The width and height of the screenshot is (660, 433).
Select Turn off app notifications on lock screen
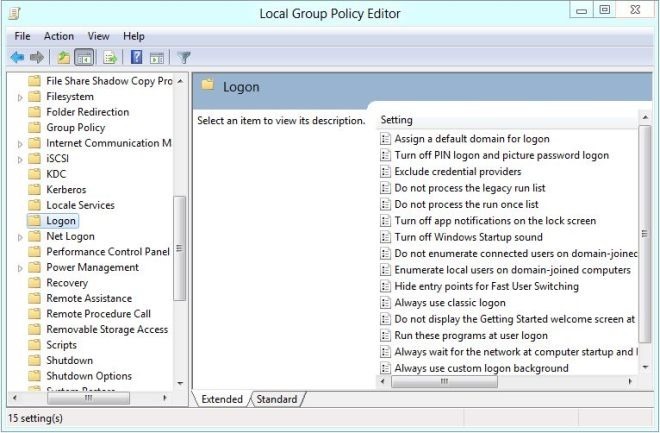[495, 221]
